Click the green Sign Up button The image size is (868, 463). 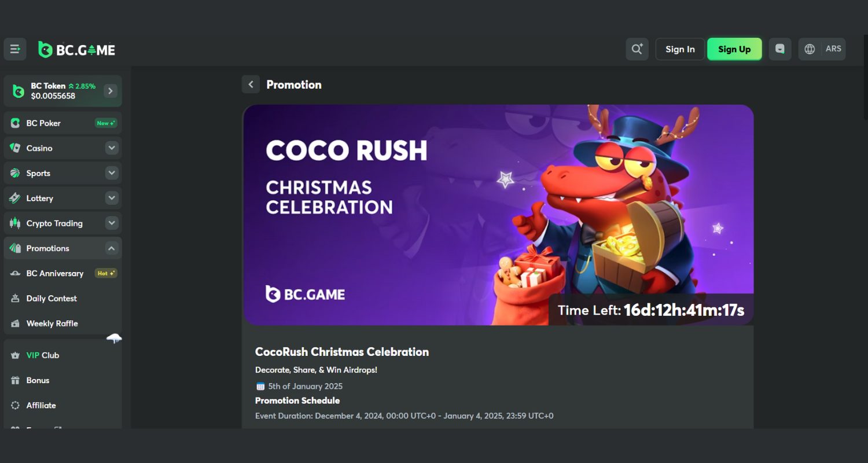(x=734, y=49)
